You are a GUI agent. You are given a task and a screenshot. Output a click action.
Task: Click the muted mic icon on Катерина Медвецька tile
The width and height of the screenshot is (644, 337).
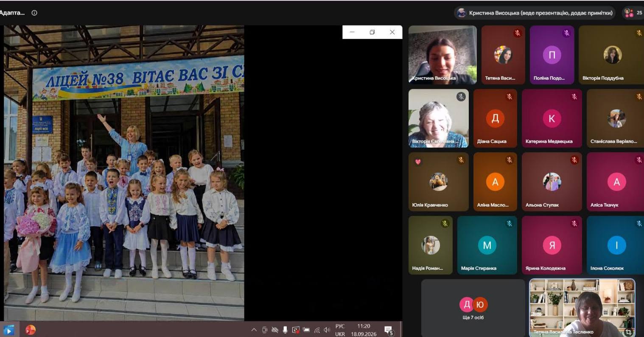point(574,96)
